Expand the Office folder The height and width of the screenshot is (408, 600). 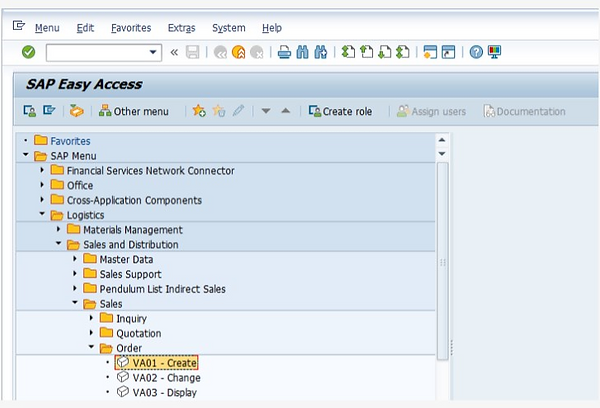coord(42,184)
